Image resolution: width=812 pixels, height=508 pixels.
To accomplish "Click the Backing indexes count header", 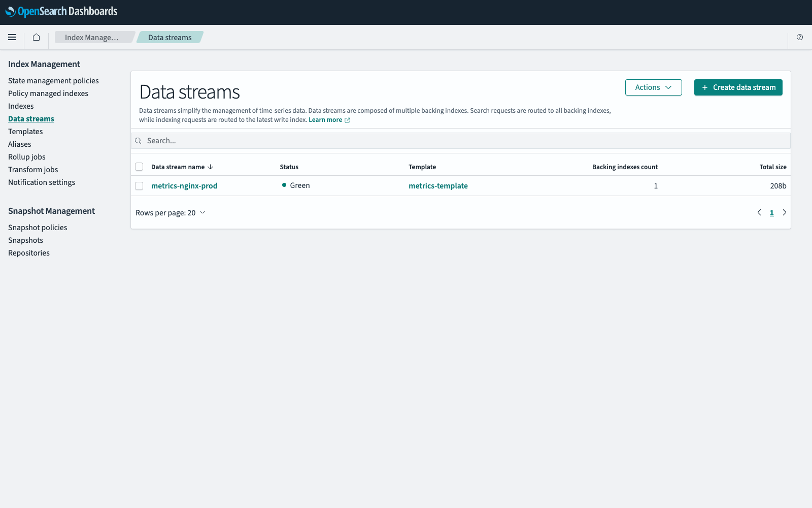I will (x=625, y=167).
